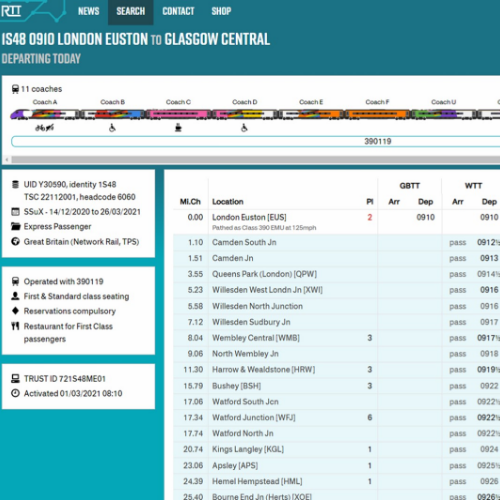Click the wheelchair icon under Coach B
Viewport: 500px width, 500px height.
click(112, 128)
